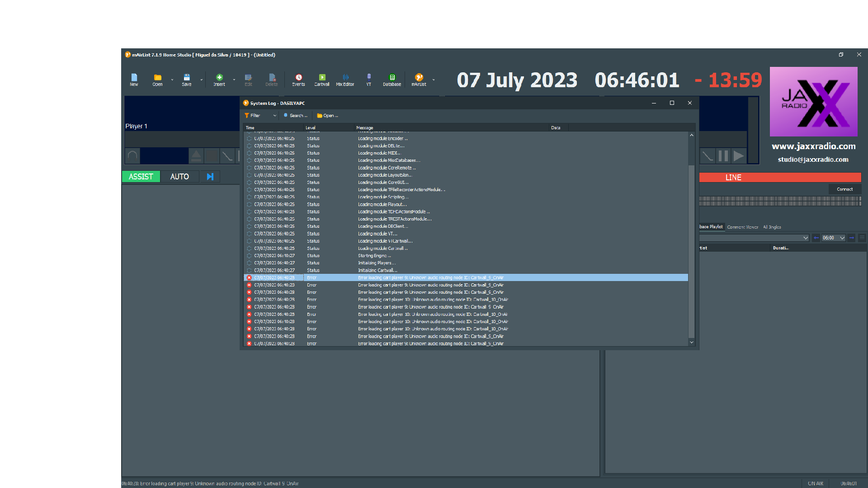The width and height of the screenshot is (868, 488).
Task: Click the right player's pause button
Action: click(x=723, y=156)
